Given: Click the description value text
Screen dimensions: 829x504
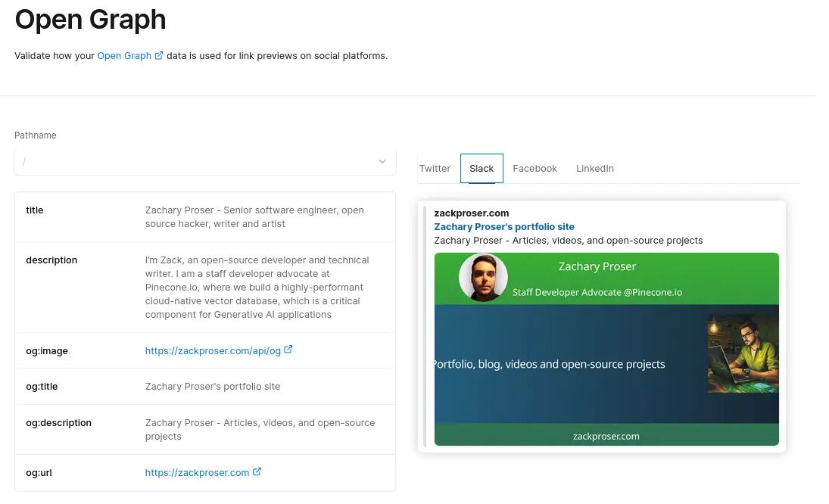Looking at the screenshot, I should pos(257,287).
